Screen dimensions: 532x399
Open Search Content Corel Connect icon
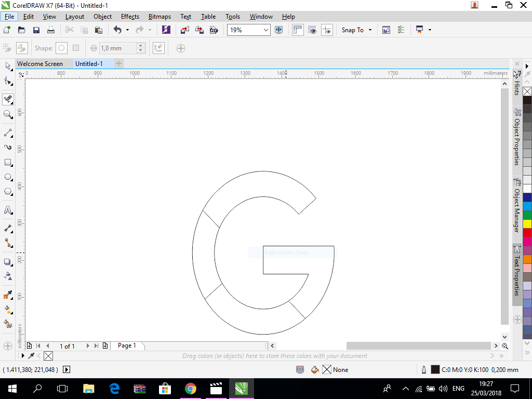click(x=166, y=30)
